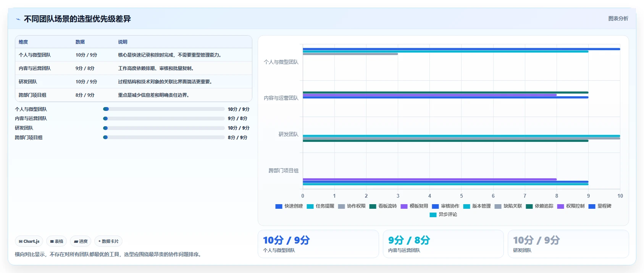Select the 维度 column header
This screenshot has width=644, height=273.
tap(23, 42)
